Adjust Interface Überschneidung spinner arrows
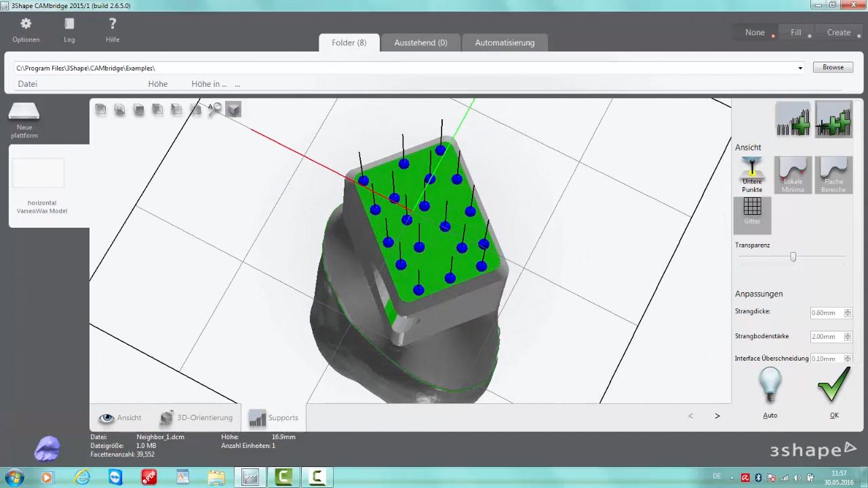The width and height of the screenshot is (868, 488). point(848,359)
